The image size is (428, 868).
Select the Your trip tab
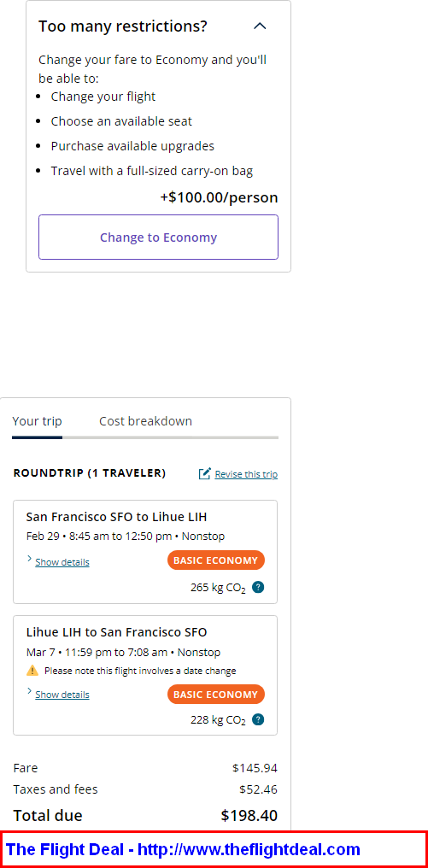click(x=37, y=421)
